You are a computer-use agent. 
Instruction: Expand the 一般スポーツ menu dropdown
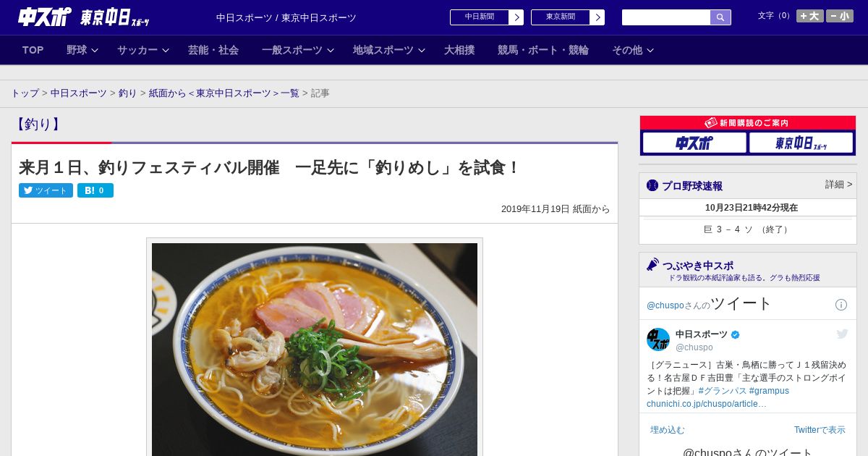[x=298, y=50]
